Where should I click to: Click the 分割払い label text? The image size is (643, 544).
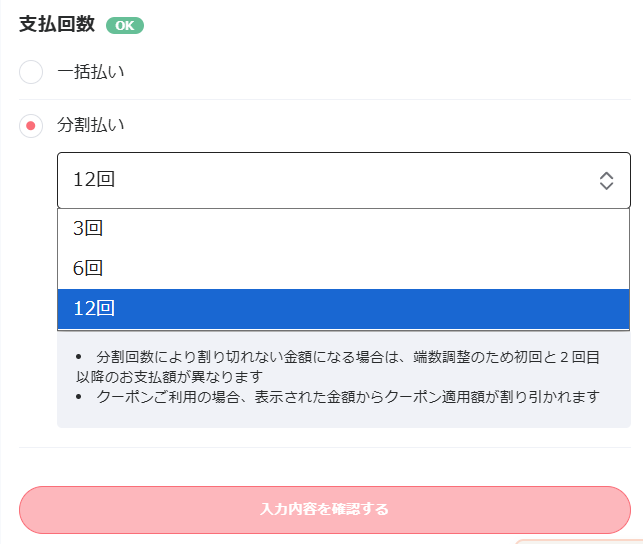91,126
